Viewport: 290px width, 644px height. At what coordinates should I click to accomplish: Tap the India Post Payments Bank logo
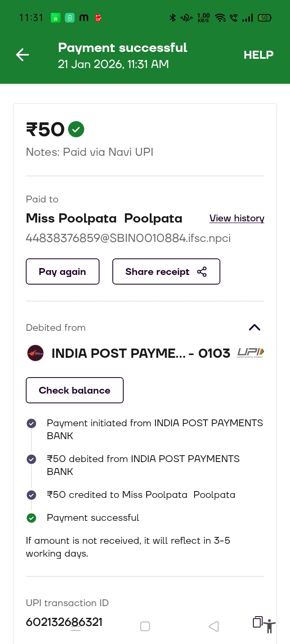35,353
